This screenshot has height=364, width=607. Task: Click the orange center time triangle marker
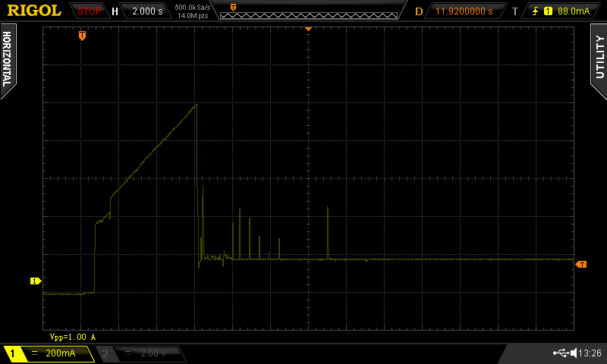point(308,29)
